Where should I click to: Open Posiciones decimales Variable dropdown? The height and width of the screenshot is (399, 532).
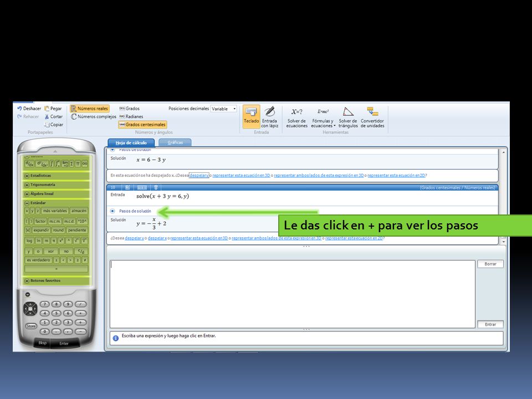(223, 109)
